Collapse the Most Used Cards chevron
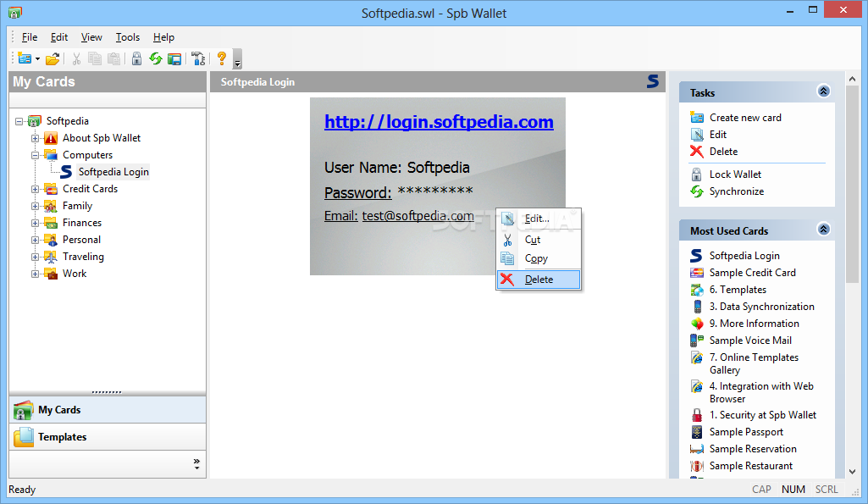Image resolution: width=868 pixels, height=504 pixels. (823, 230)
